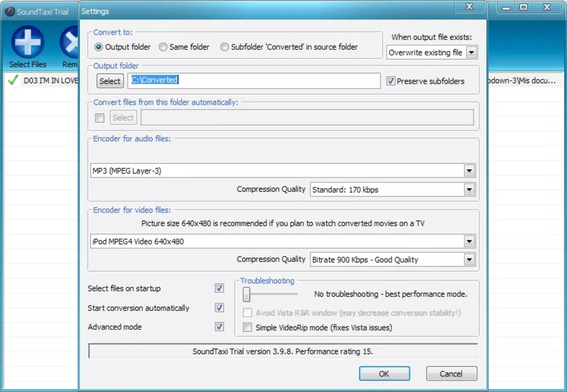Enable Simple VideoRip mode checkbox
Viewport: 567px width, 392px height.
(x=247, y=328)
